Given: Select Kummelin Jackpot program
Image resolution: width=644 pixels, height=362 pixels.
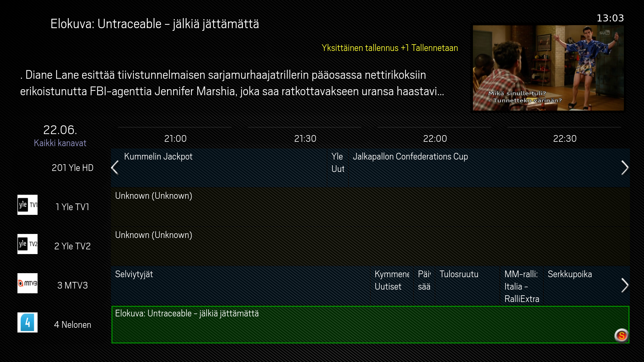Looking at the screenshot, I should point(218,168).
